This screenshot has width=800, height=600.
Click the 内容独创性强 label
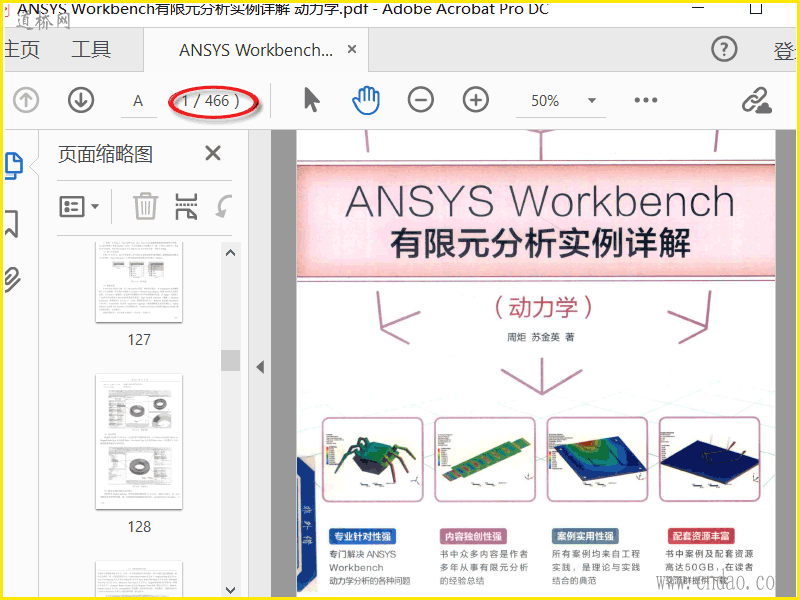[473, 536]
